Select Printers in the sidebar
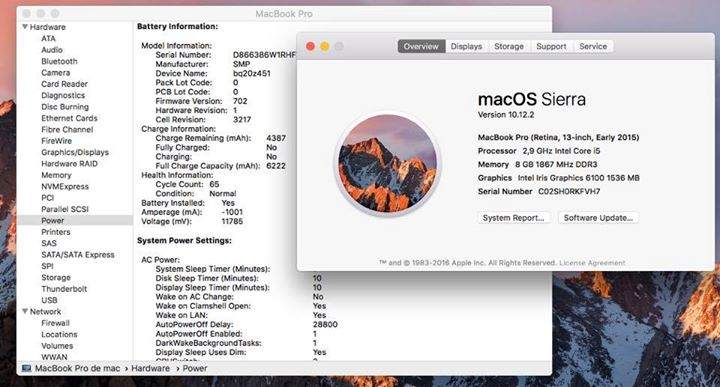 (56, 232)
